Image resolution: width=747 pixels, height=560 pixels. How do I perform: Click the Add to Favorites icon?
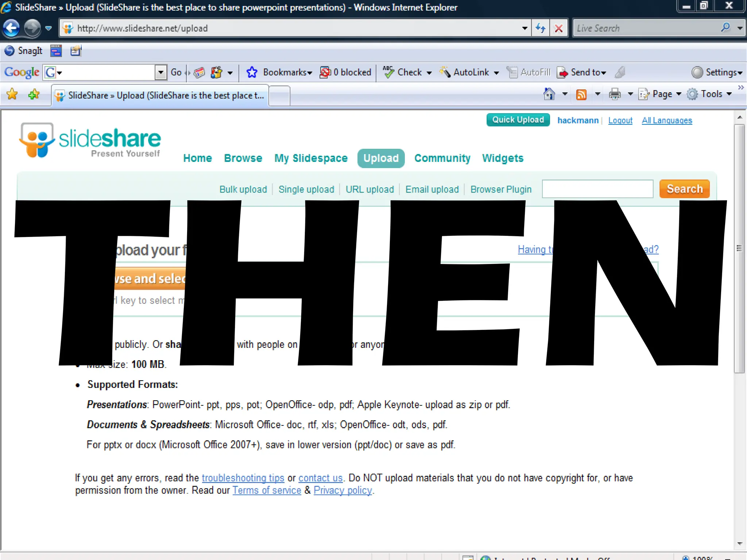pos(34,94)
